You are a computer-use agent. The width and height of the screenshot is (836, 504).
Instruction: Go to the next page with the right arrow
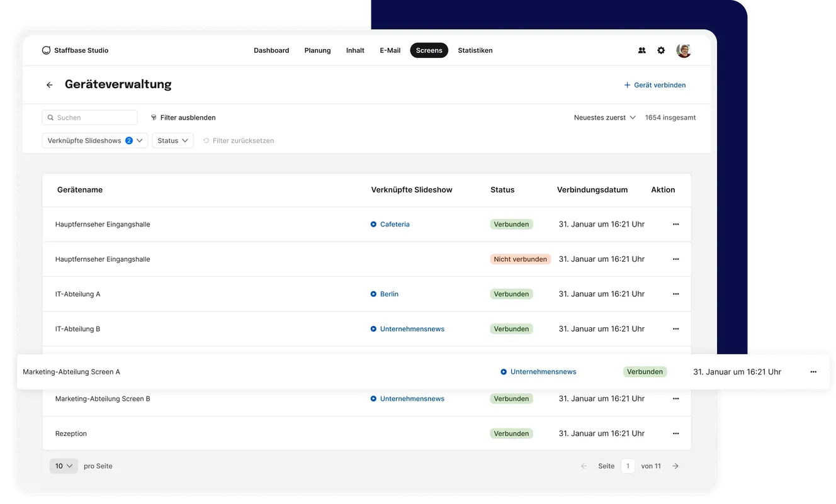click(x=675, y=466)
